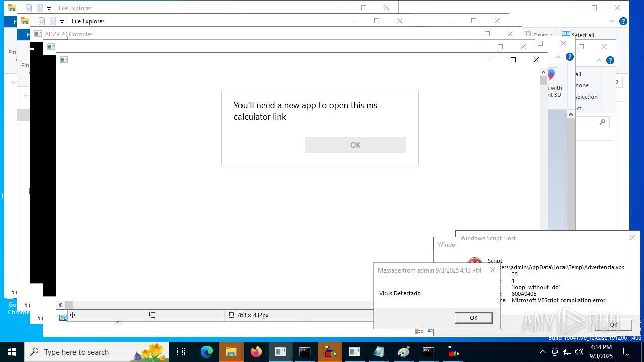Click OK in the Virus Detectado message
The height and width of the screenshot is (362, 644).
[473, 318]
